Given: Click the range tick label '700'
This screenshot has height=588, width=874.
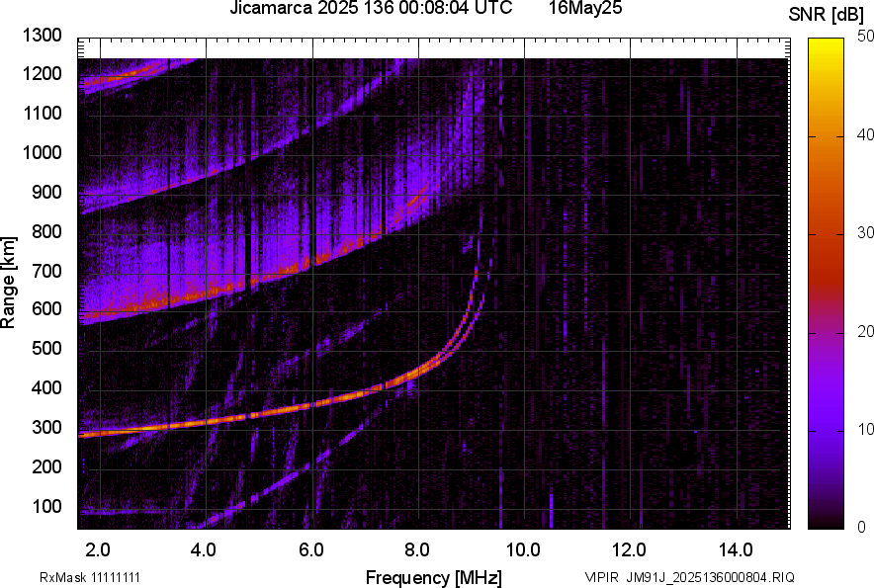Looking at the screenshot, I should (x=46, y=271).
